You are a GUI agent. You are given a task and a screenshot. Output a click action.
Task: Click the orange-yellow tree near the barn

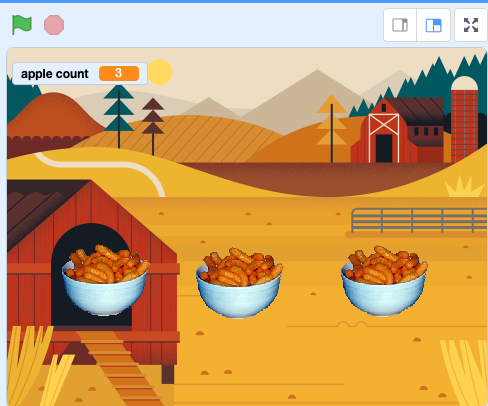click(331, 128)
